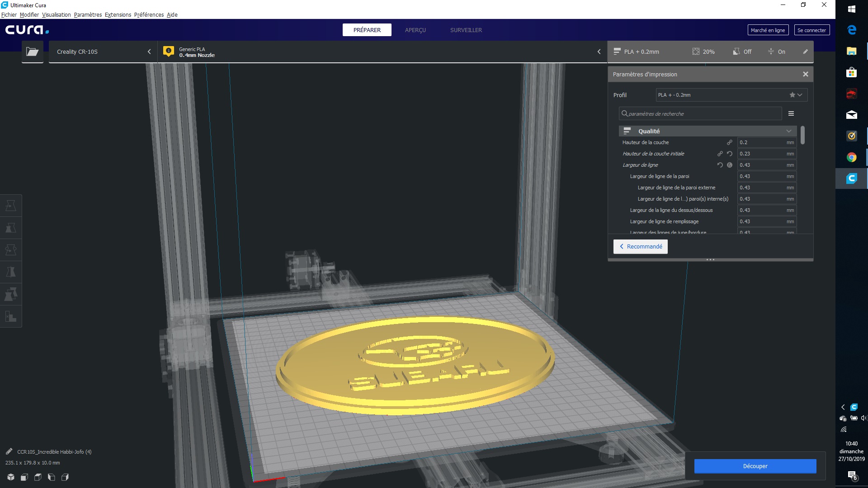Viewport: 868px width, 488px height.
Task: Launch Cura from the taskbar
Action: [852, 178]
